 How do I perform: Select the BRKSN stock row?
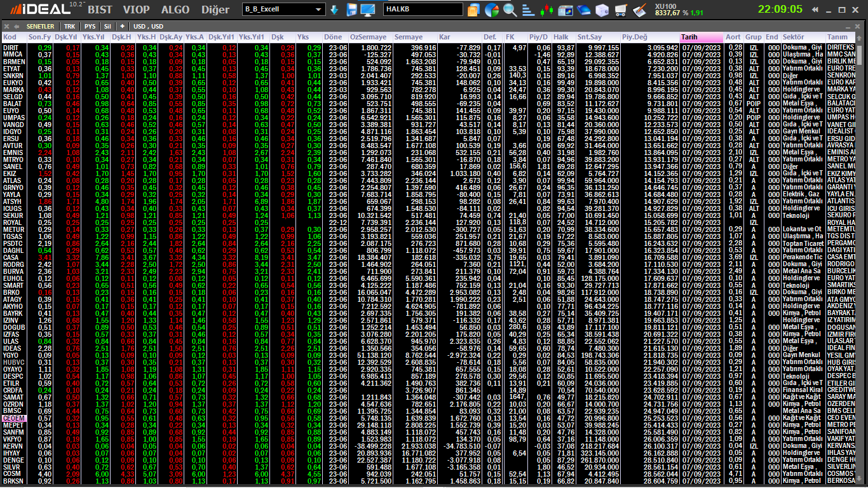point(429,481)
